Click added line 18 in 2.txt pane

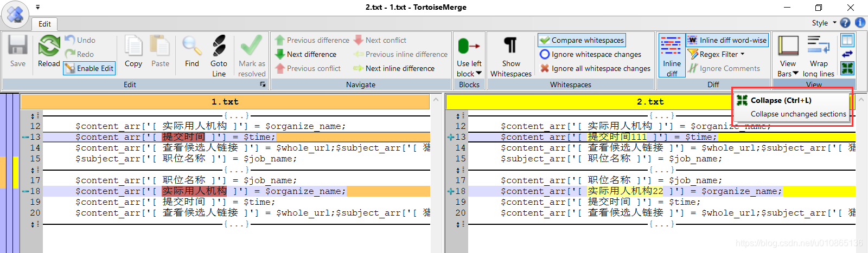tap(662, 191)
